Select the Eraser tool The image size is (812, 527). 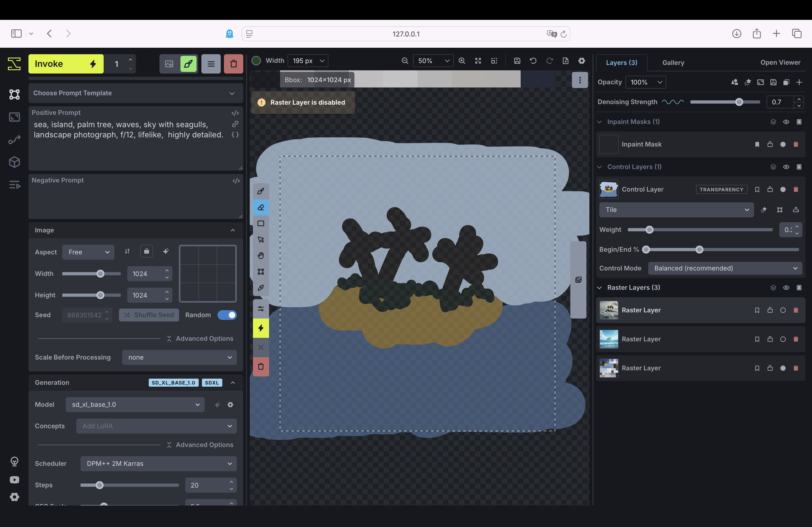(261, 207)
